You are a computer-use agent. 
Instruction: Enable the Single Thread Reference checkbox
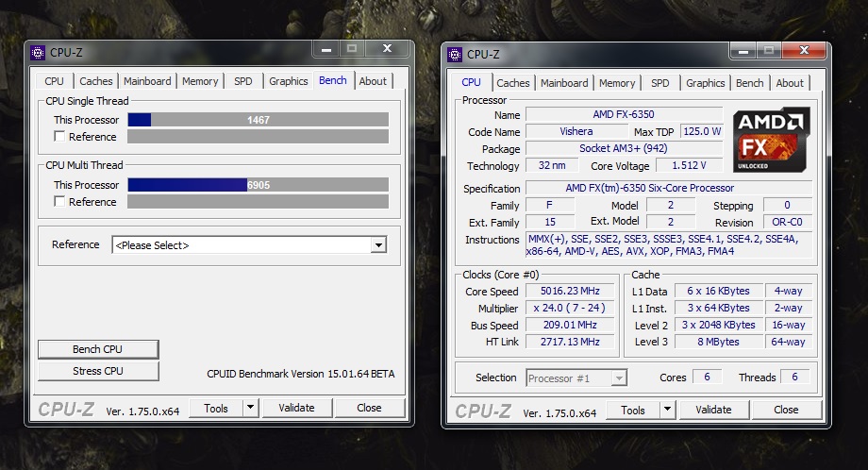coord(59,136)
